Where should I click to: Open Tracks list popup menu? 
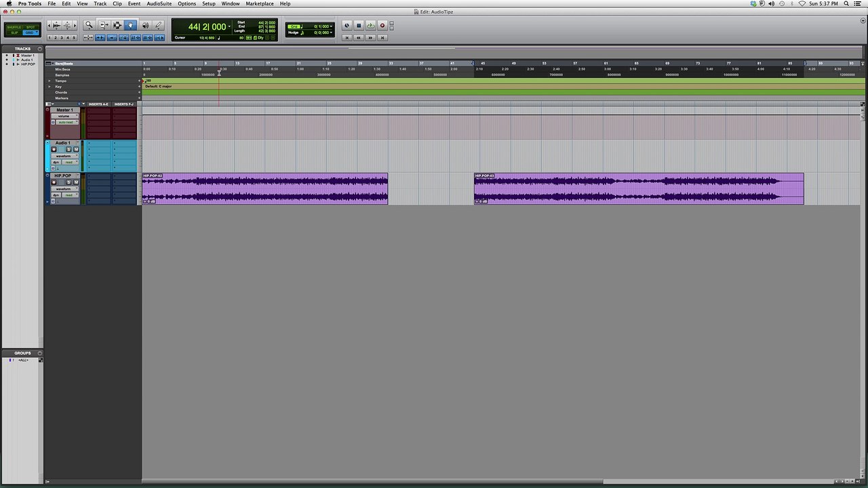pyautogui.click(x=40, y=49)
